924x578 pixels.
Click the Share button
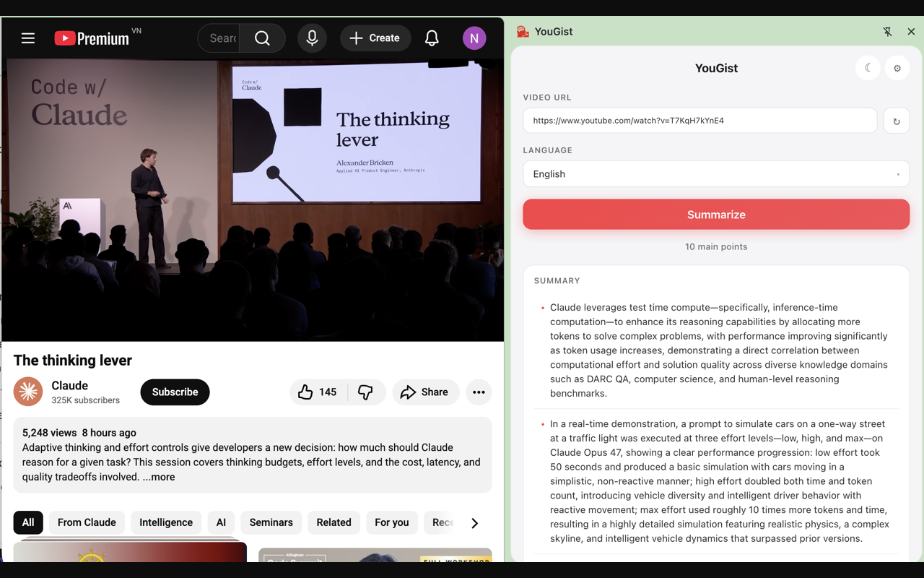(425, 392)
